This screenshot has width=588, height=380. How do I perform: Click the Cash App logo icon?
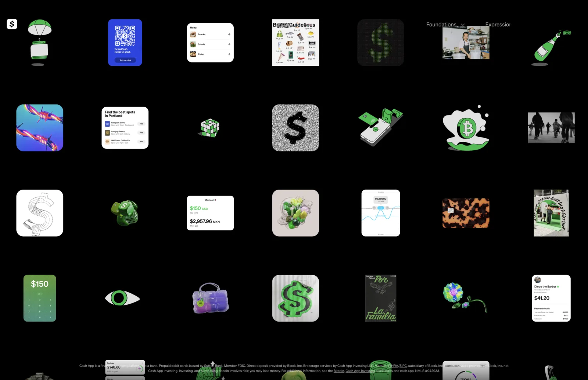[x=12, y=24]
